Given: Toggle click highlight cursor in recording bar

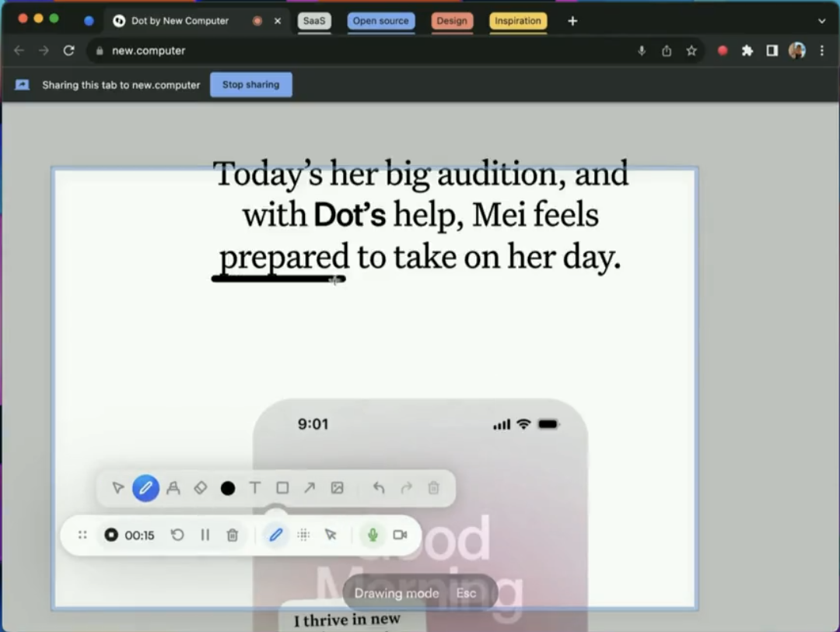Looking at the screenshot, I should 331,535.
